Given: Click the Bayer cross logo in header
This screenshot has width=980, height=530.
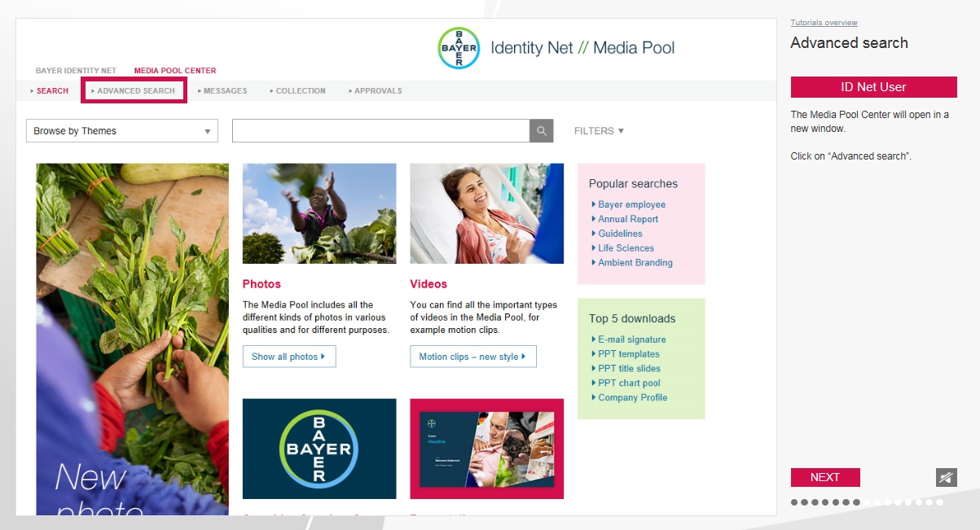Looking at the screenshot, I should 459,48.
